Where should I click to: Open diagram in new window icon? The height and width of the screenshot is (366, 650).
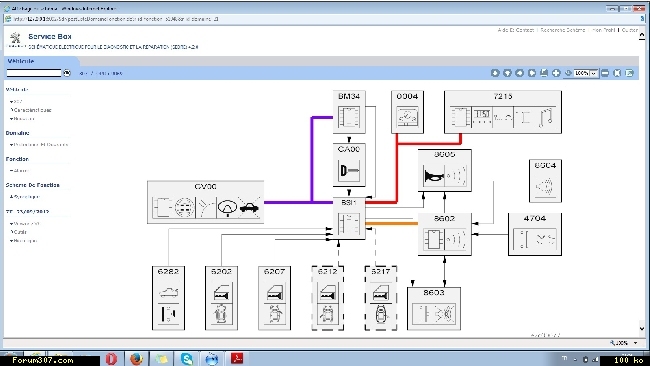point(630,73)
